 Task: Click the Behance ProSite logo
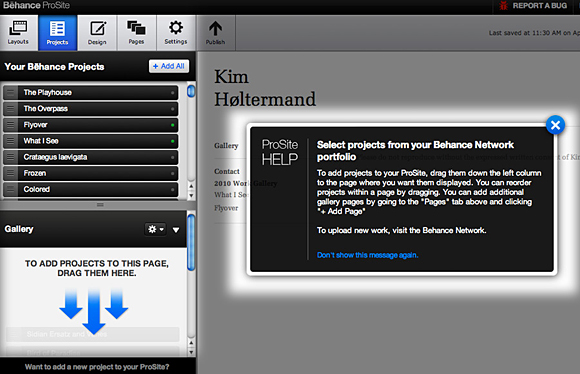click(36, 6)
